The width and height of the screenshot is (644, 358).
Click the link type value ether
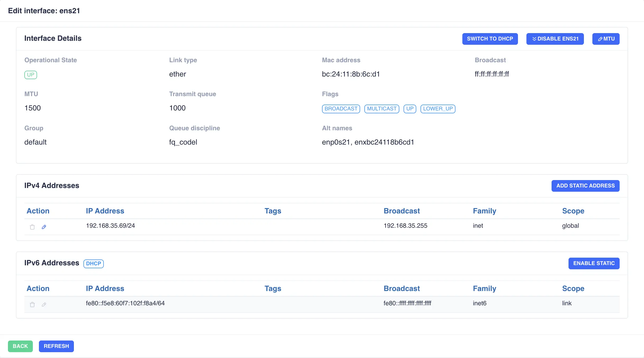click(x=178, y=74)
